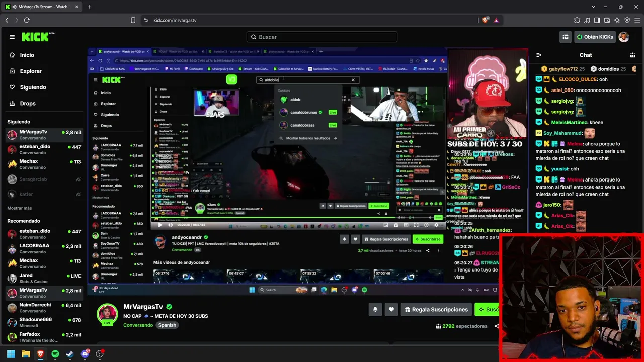Click chat username asiel_050
The image size is (644, 362).
click(x=562, y=90)
